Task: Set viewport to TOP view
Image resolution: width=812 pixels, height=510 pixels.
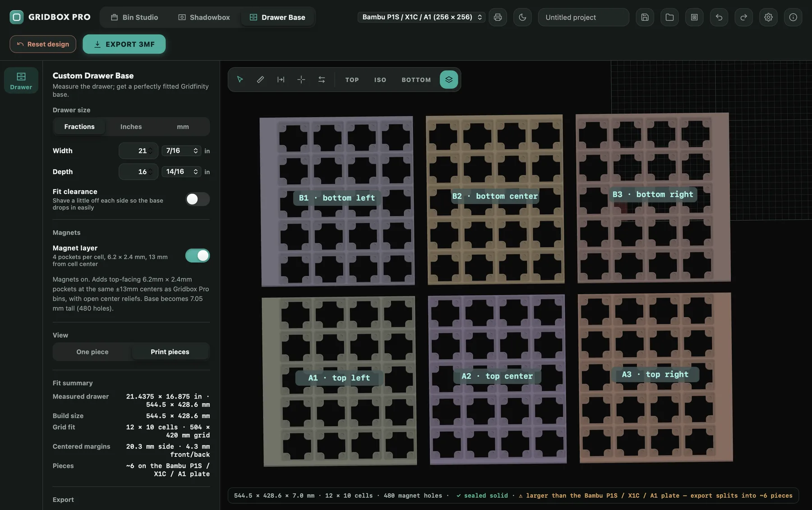Action: 352,79
